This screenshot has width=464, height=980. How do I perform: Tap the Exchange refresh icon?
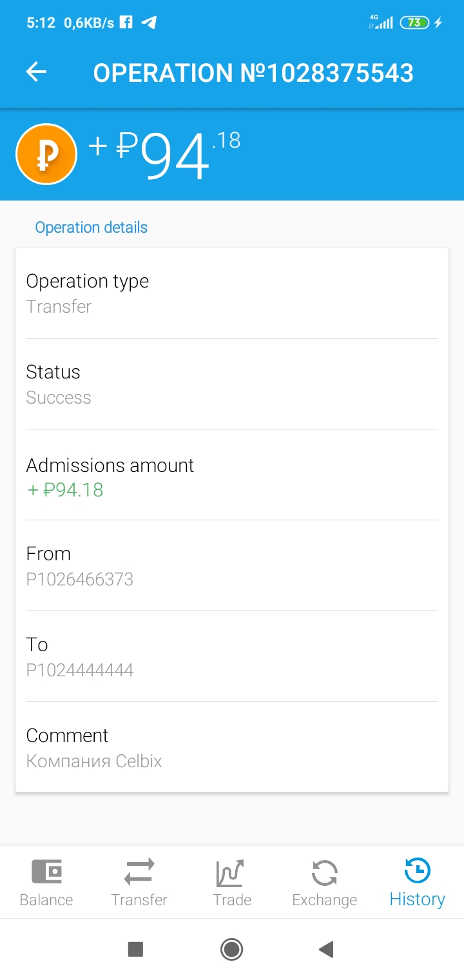(324, 873)
